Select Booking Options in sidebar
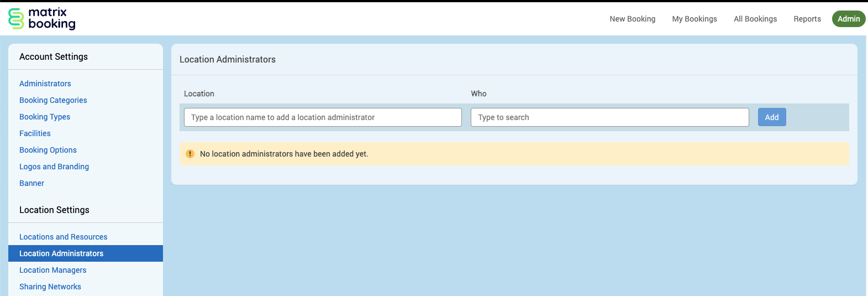868x296 pixels. coord(48,150)
